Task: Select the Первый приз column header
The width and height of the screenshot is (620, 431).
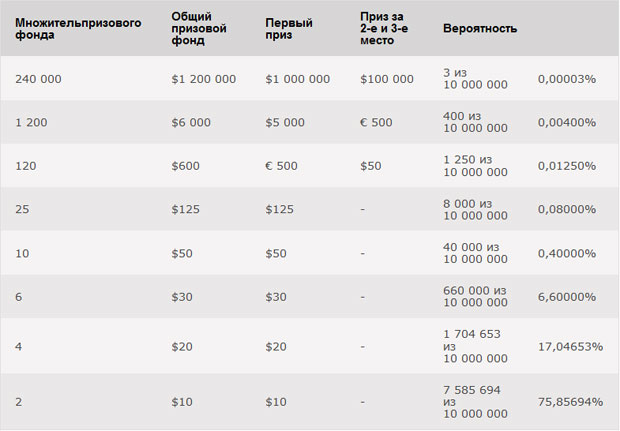Action: click(x=289, y=29)
